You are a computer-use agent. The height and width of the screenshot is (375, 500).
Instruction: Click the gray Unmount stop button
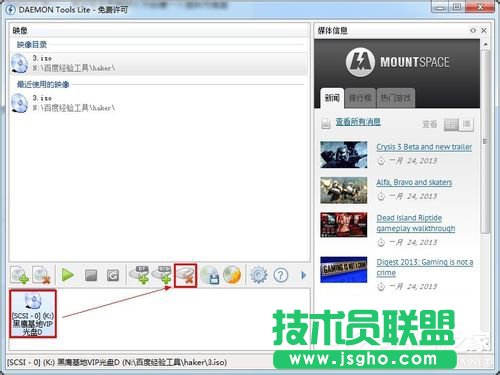91,275
